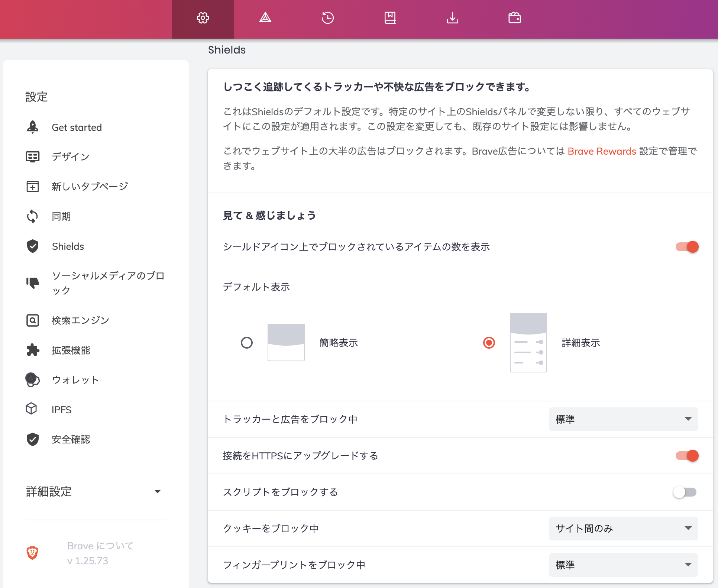Click the 詳細表示 preview thumbnail
The width and height of the screenshot is (718, 588).
coord(528,343)
